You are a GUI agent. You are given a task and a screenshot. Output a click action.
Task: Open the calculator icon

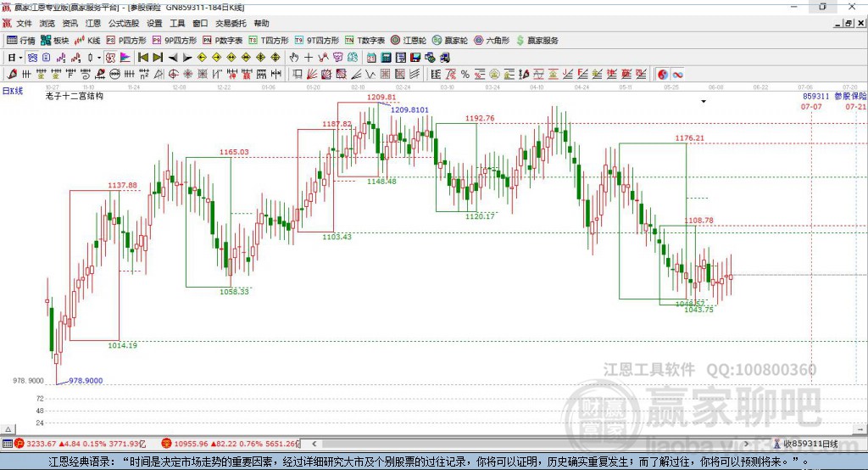coord(386,58)
